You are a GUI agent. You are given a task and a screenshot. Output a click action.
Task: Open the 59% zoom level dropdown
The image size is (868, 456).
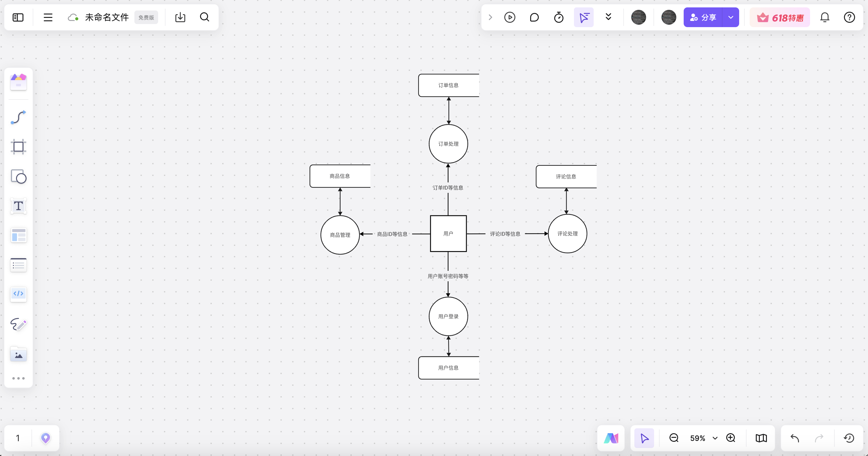(x=704, y=438)
